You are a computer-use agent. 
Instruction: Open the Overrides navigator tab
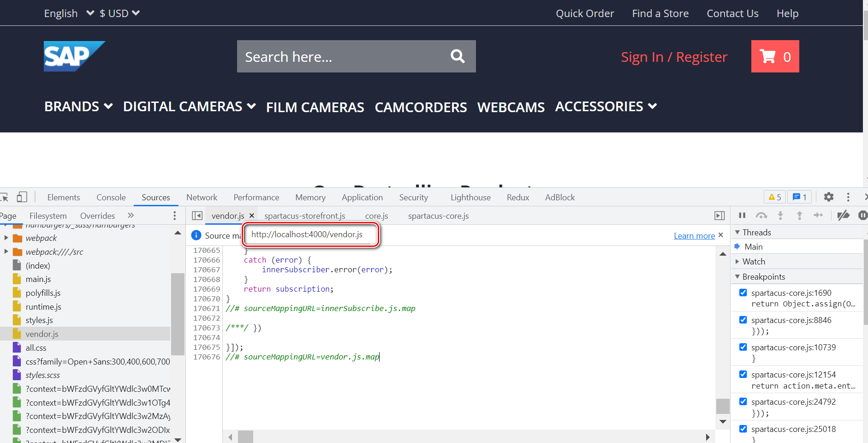tap(97, 216)
